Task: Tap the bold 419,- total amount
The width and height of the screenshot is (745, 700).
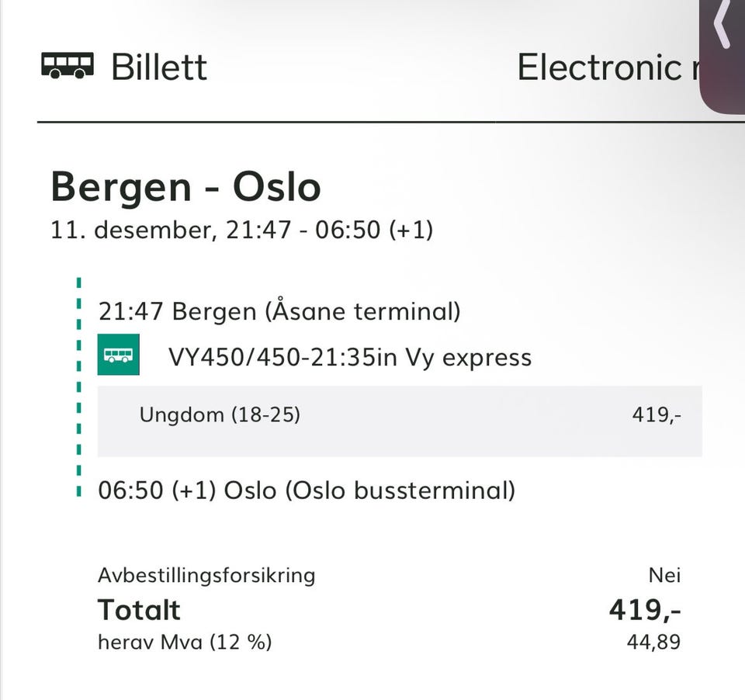Action: 645,610
